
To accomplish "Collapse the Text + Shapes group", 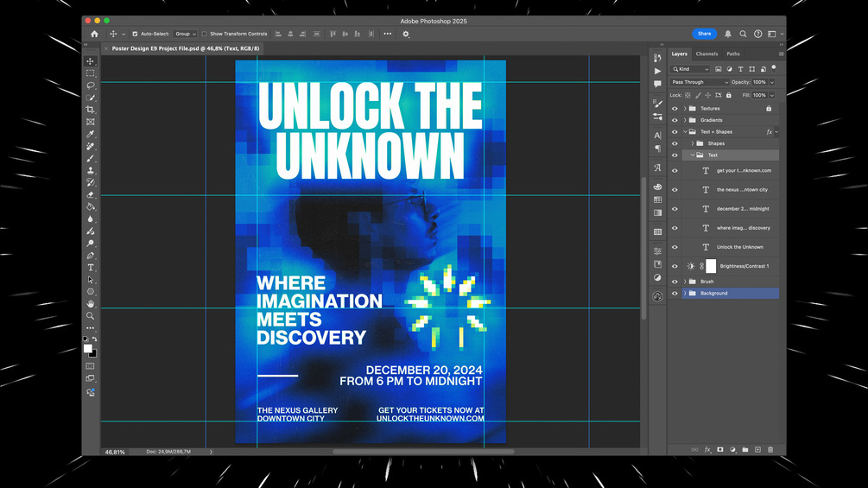I will coord(685,131).
